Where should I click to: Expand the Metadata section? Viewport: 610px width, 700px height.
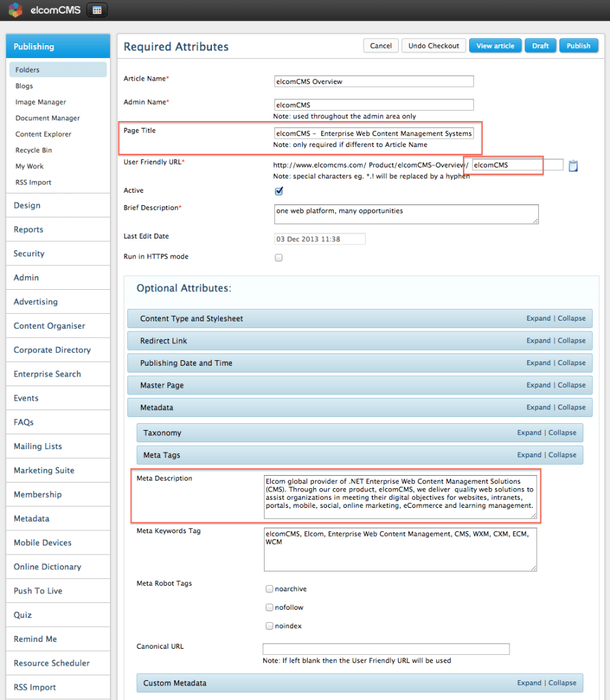(x=538, y=407)
